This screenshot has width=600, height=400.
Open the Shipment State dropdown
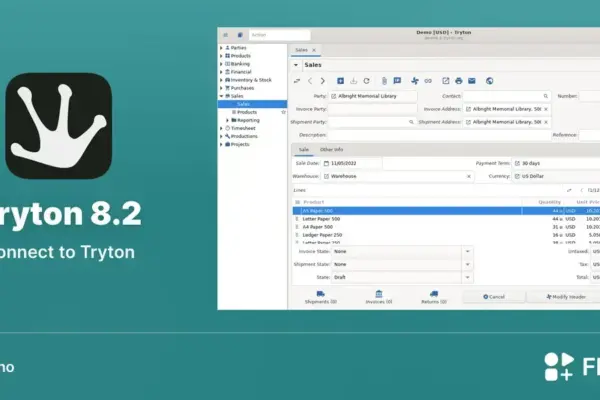coord(467,264)
